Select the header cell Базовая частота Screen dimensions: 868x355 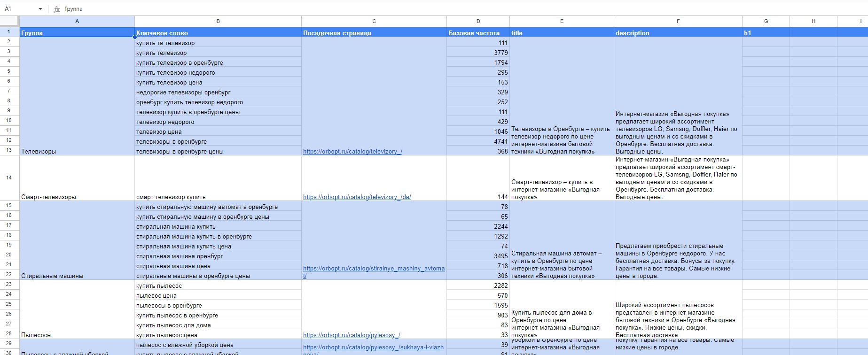(x=478, y=32)
